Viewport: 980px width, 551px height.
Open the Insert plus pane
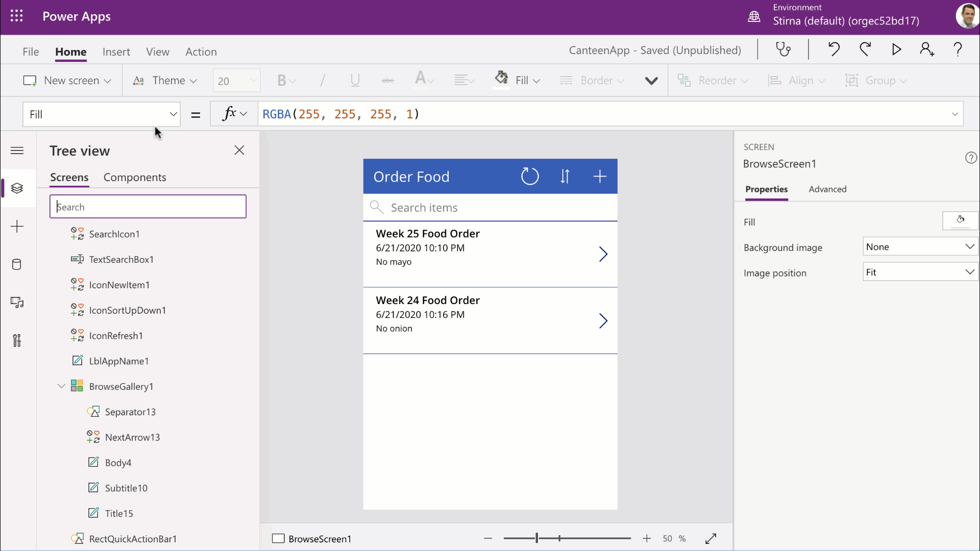point(17,227)
